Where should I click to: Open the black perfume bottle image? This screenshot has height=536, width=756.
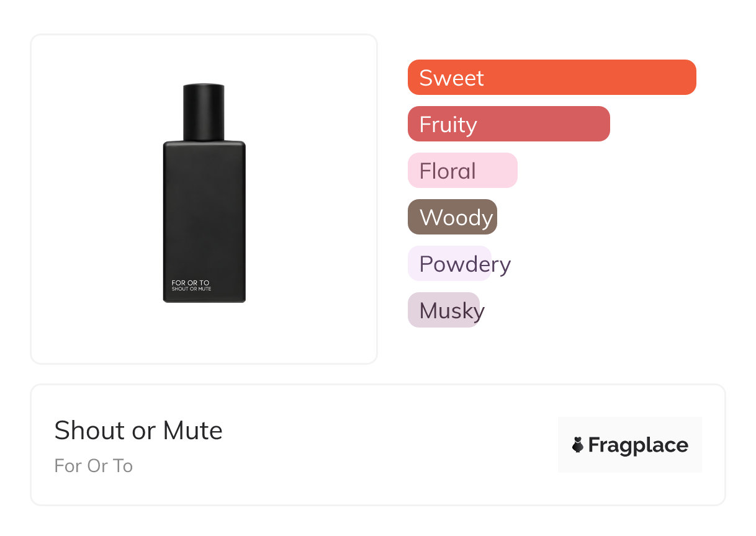[204, 211]
